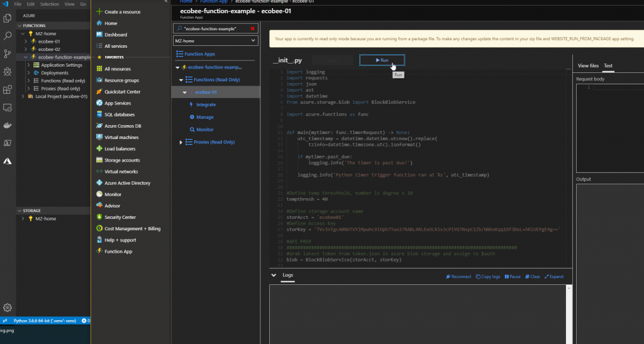The height and width of the screenshot is (344, 644).
Task: Click the Create a resource plus icon
Action: [x=99, y=11]
